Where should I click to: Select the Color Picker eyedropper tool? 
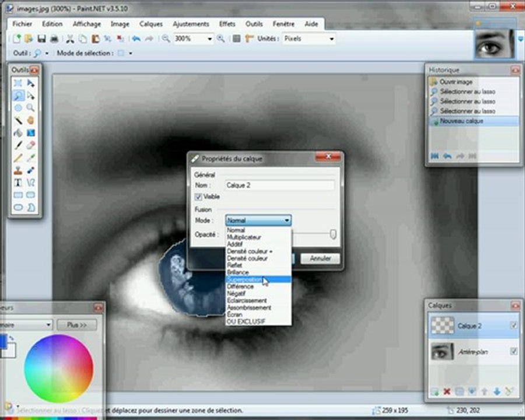[30, 157]
